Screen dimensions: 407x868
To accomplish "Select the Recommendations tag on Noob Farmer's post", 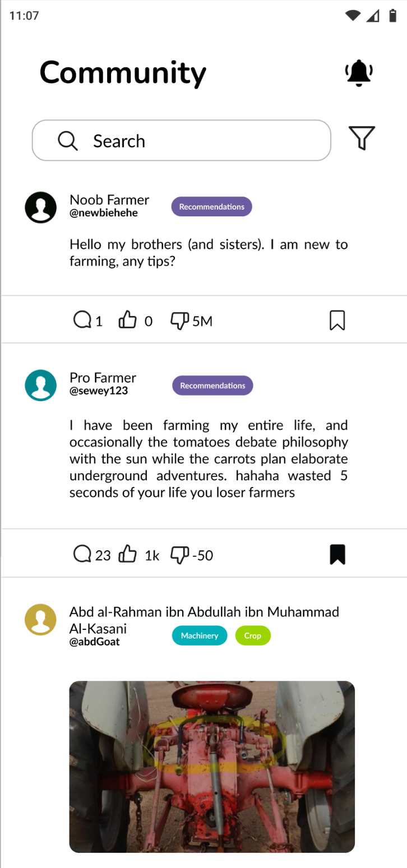I will pos(211,206).
